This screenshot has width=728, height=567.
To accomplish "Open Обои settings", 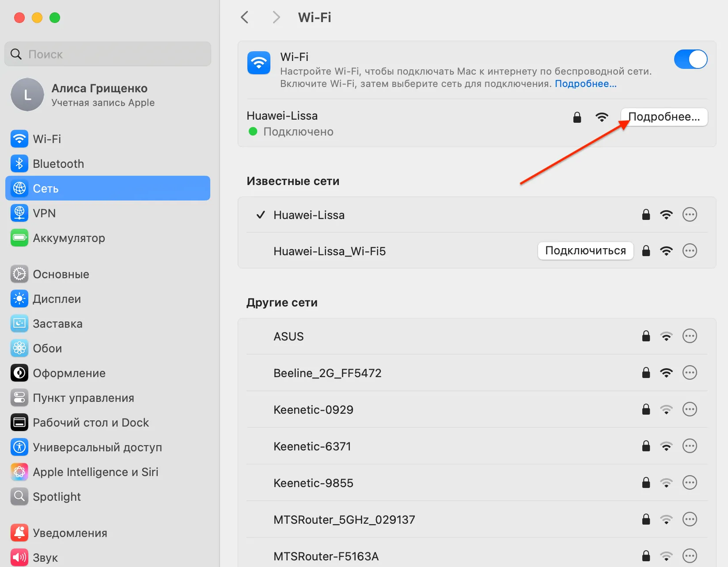I will click(108, 348).
